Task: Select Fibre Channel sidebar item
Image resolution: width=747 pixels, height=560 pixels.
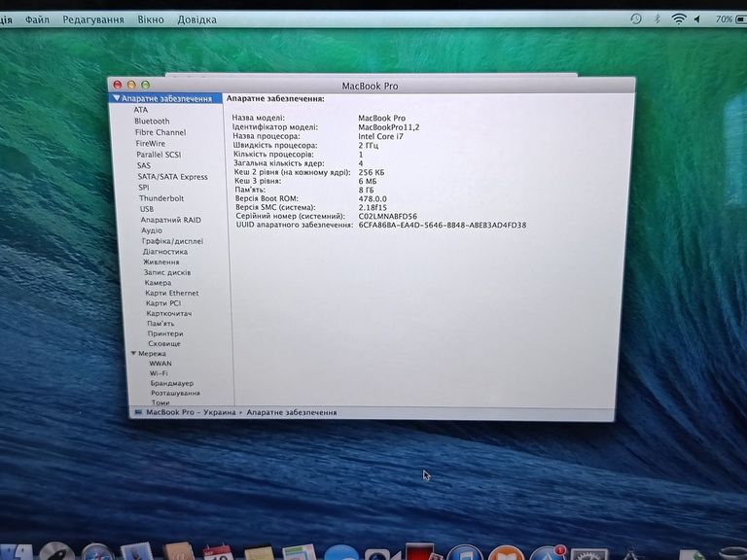Action: pyautogui.click(x=160, y=132)
